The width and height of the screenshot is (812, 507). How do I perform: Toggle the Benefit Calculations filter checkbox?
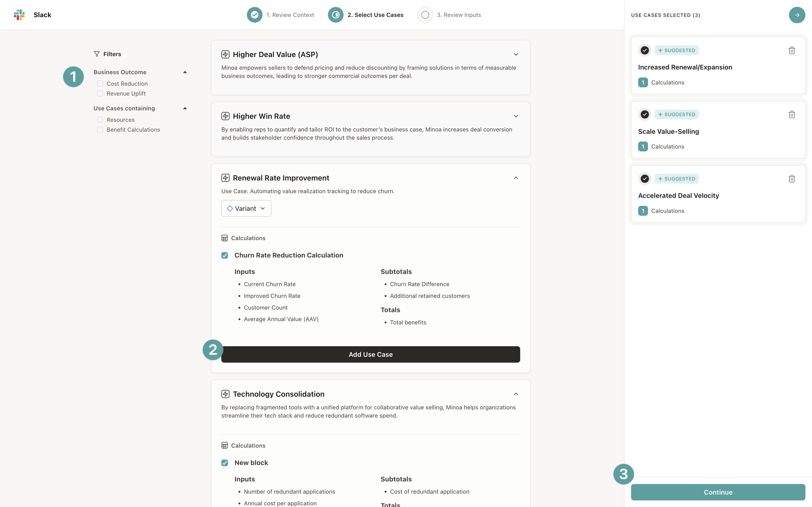100,130
